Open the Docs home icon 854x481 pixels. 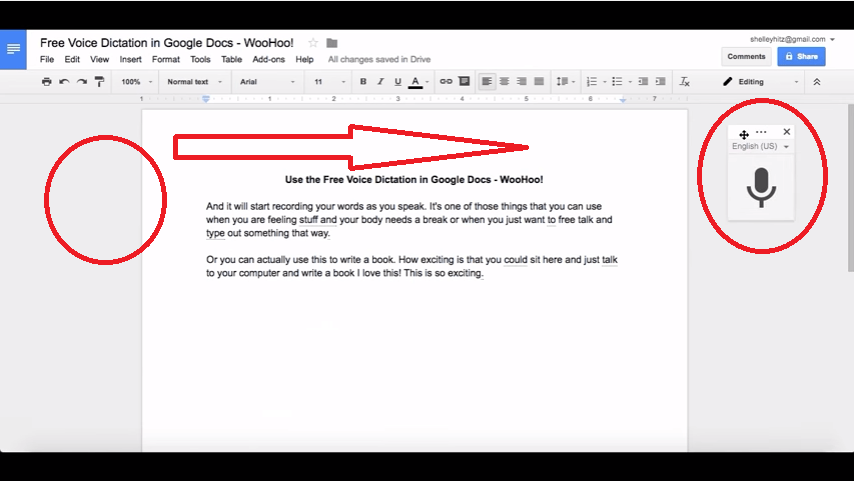click(13, 50)
